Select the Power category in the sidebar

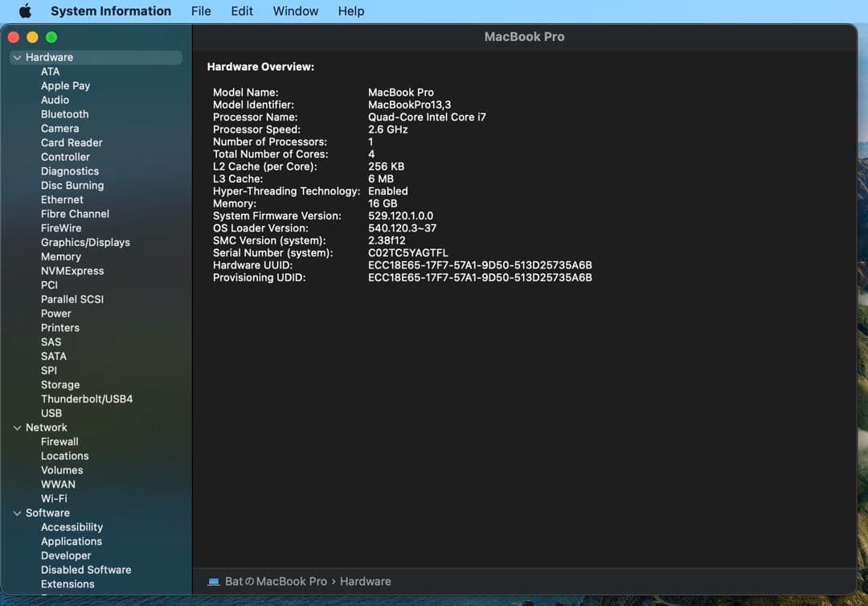click(56, 313)
